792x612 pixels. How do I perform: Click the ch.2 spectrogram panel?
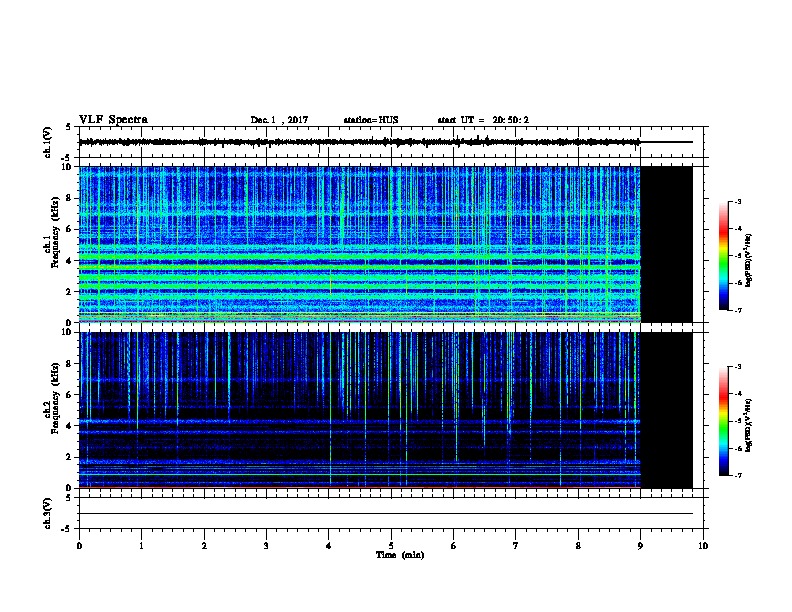pos(360,410)
